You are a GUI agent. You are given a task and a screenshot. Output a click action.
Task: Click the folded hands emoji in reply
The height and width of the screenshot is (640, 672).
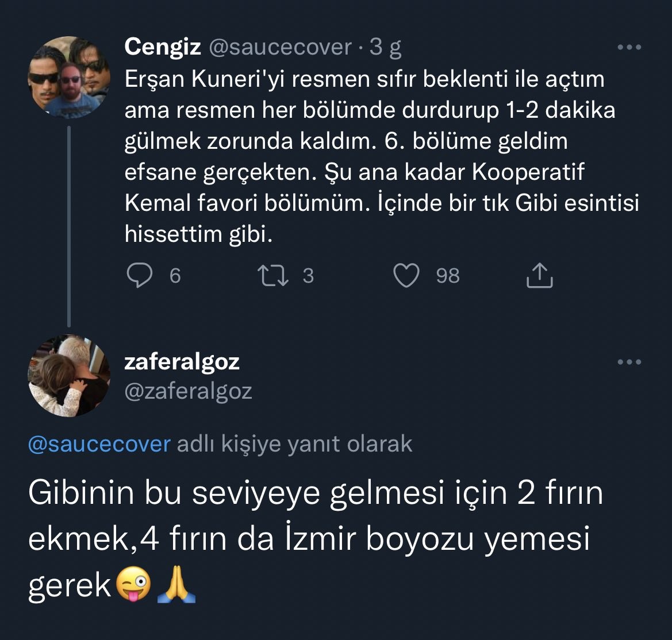(x=176, y=586)
